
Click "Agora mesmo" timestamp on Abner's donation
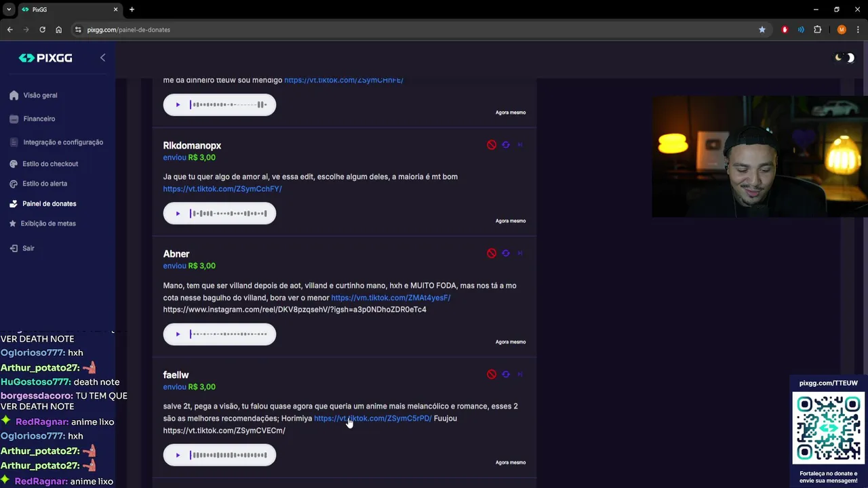tap(511, 342)
